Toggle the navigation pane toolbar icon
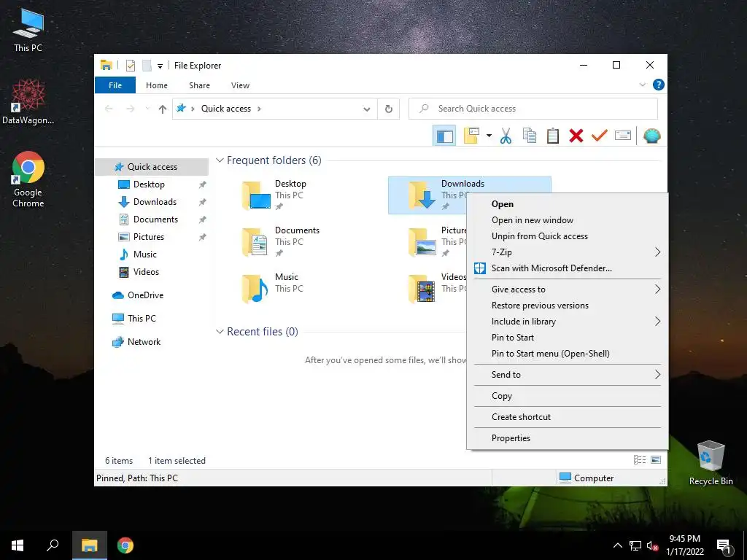This screenshot has width=747, height=560. tap(444, 136)
